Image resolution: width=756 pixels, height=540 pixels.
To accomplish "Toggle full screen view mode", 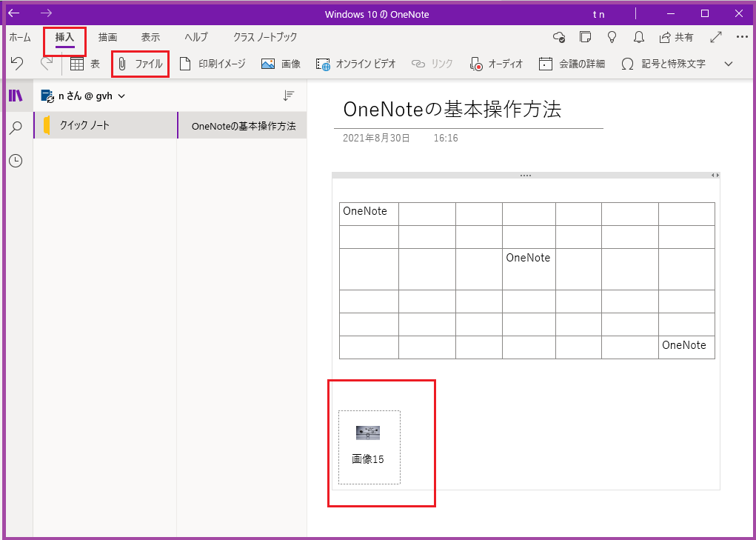I will [716, 36].
